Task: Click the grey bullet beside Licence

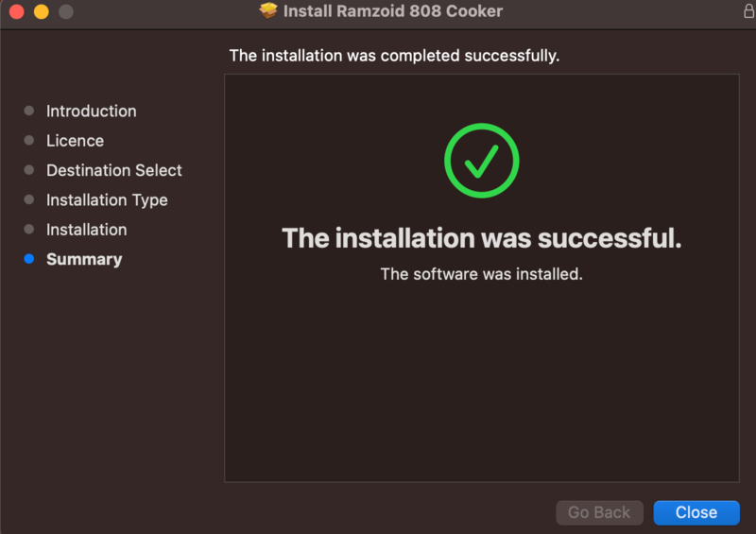Action: 29,141
